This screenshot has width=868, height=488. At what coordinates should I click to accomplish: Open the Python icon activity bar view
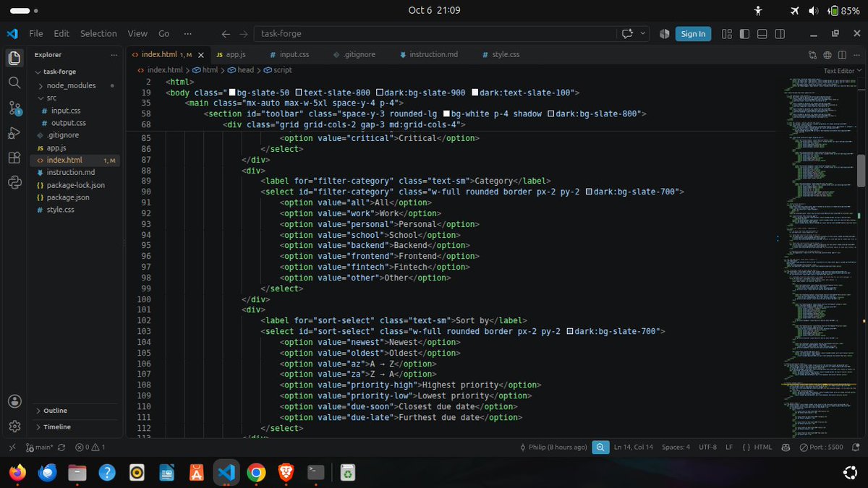(x=14, y=182)
